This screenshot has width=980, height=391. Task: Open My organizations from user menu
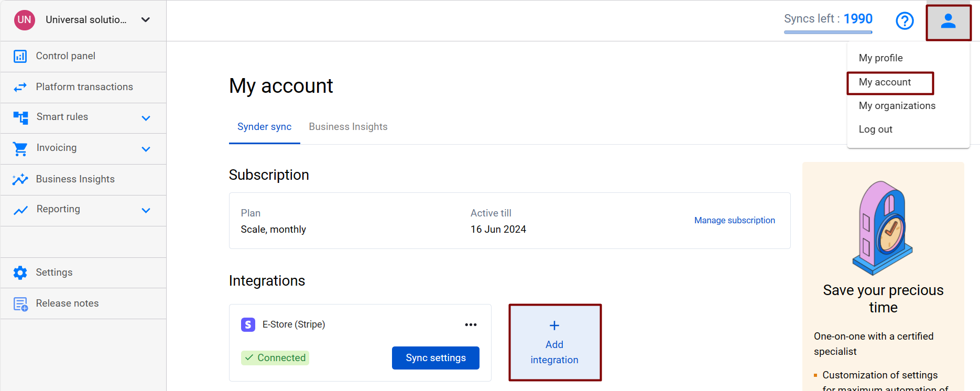pos(897,106)
